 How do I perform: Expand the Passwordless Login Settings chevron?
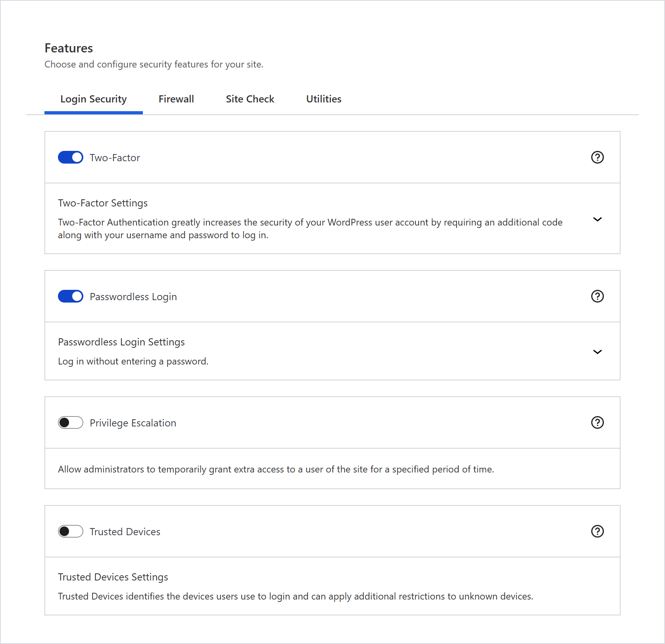point(597,352)
